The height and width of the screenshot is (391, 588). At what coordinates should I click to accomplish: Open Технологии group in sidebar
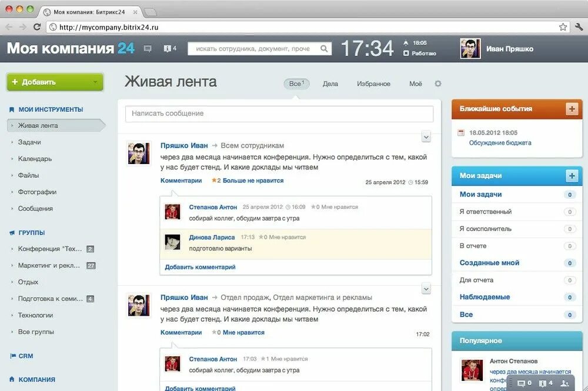[35, 315]
